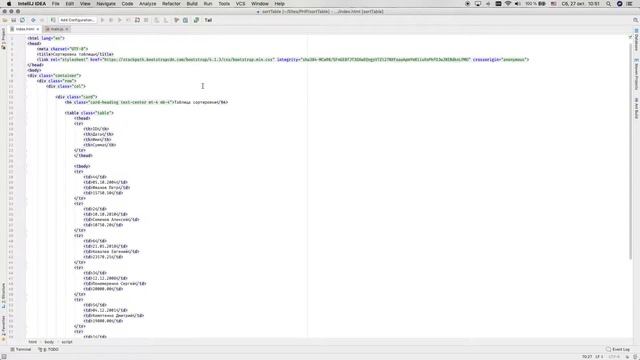Open the Edit menu
The width and height of the screenshot is (640, 360).
(x=70, y=4)
